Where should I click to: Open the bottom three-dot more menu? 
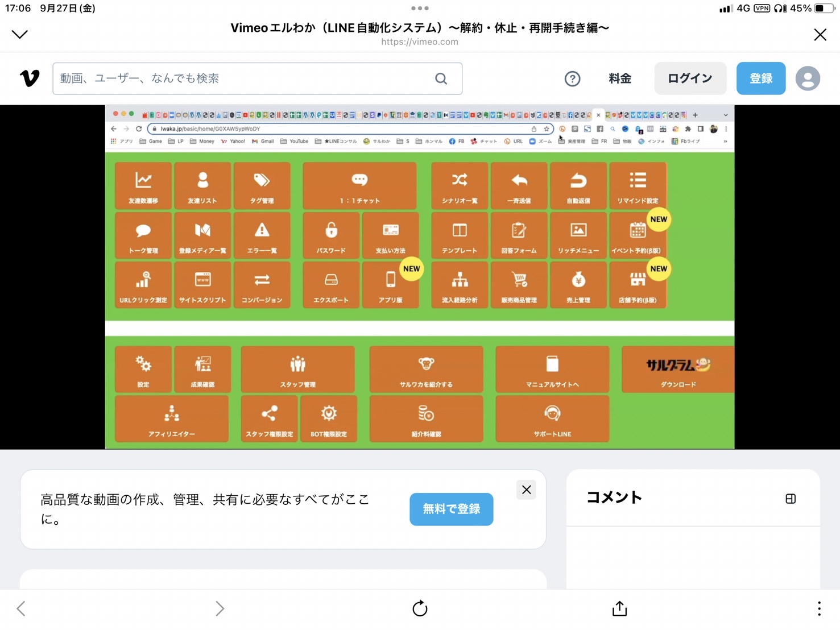tap(819, 608)
